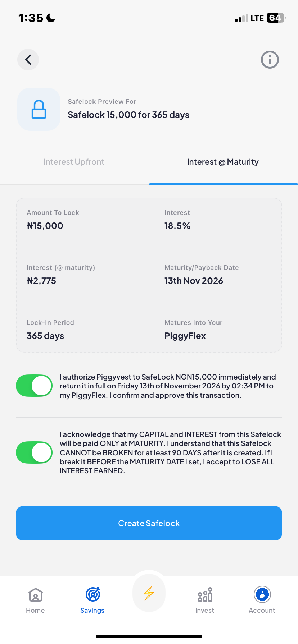Switch to the Interest Upfront tab

pyautogui.click(x=74, y=162)
